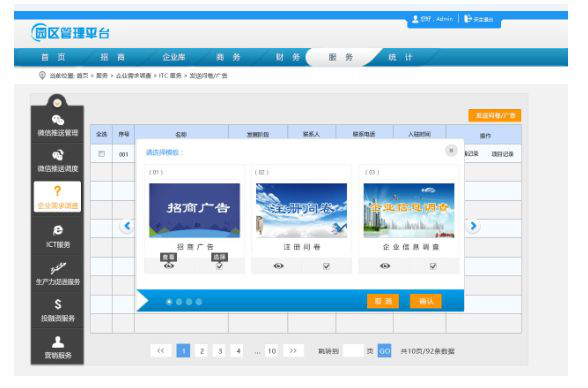Go to fourth carousel page dot
The width and height of the screenshot is (588, 388).
[x=199, y=301]
